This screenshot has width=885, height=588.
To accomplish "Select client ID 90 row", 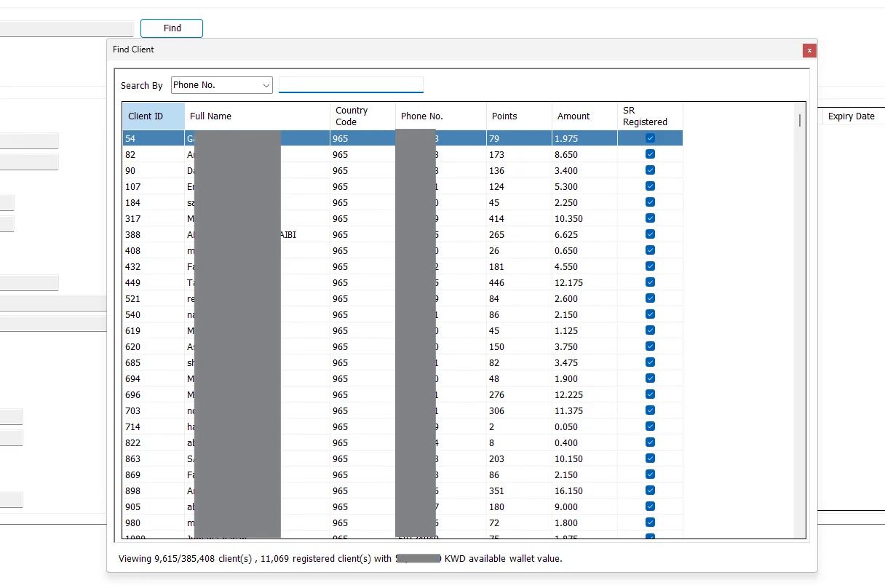I will click(x=402, y=170).
